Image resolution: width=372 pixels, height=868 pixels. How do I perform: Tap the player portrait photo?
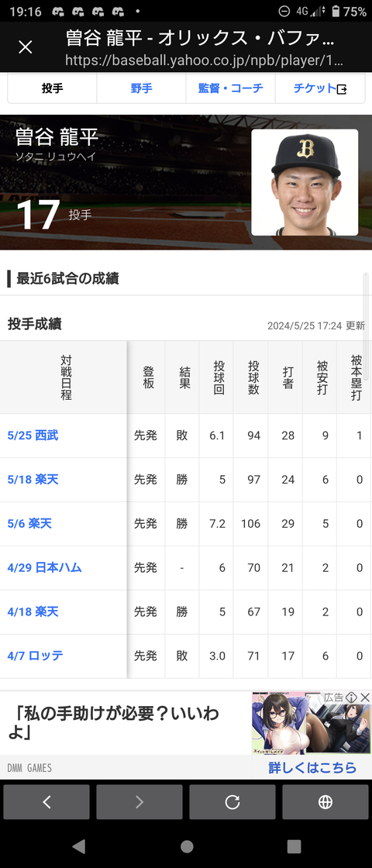pos(305,183)
